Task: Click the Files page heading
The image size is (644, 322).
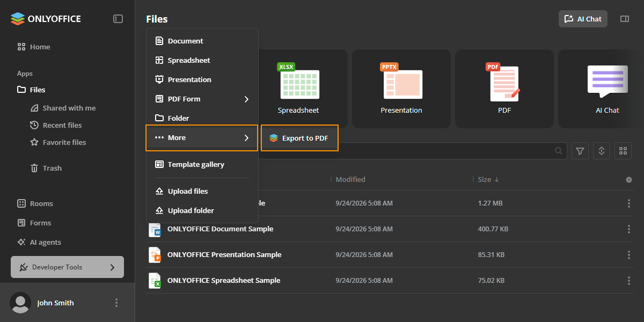Action: pos(157,19)
